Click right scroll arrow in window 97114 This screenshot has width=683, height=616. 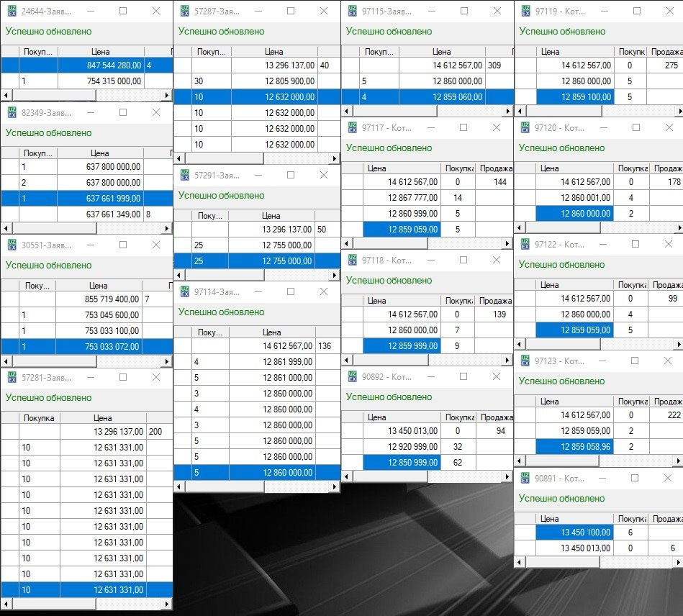[334, 487]
